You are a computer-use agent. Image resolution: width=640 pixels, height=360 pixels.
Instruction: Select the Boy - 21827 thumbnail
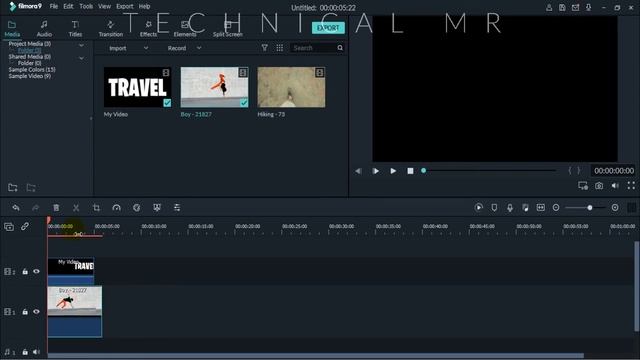click(214, 87)
